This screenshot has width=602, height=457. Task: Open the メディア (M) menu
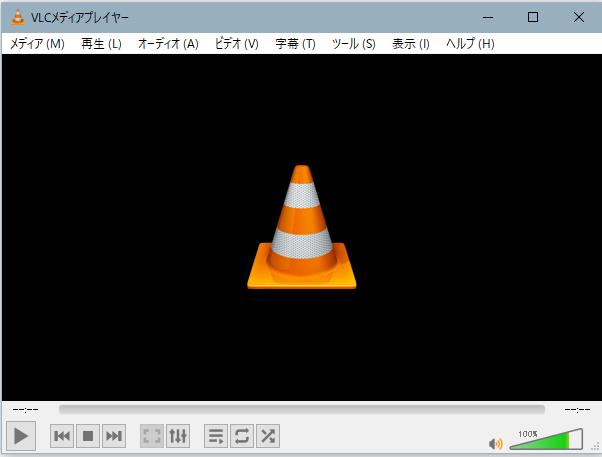click(x=37, y=44)
